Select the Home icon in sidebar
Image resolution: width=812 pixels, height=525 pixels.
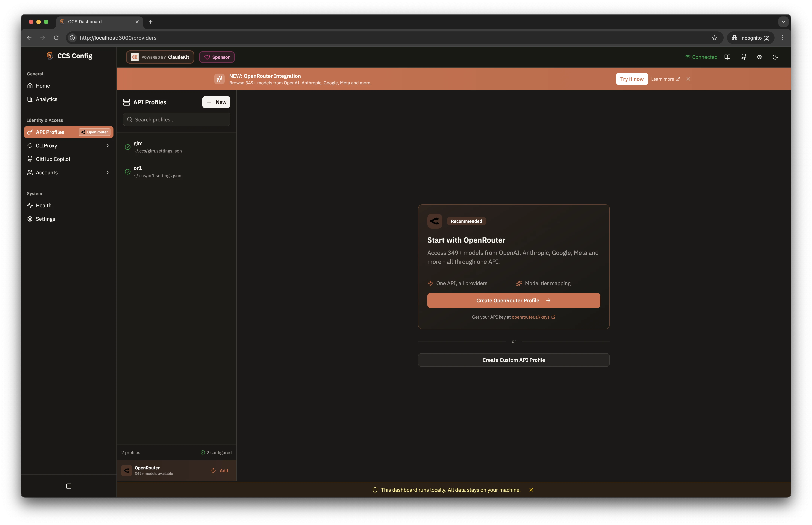[x=30, y=86]
